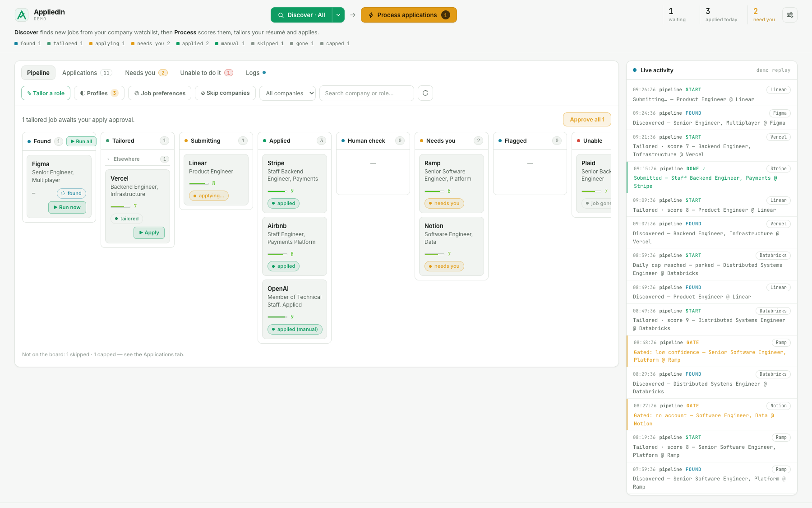Click the Human check column header

click(x=373, y=141)
